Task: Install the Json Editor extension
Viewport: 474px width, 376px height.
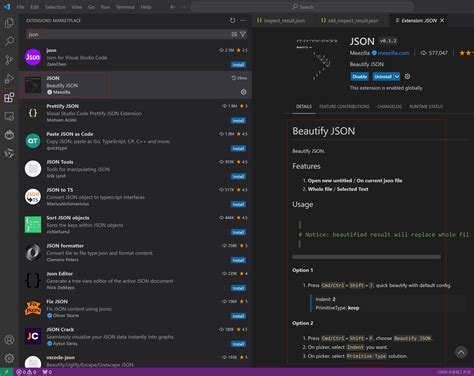Action: click(238, 288)
